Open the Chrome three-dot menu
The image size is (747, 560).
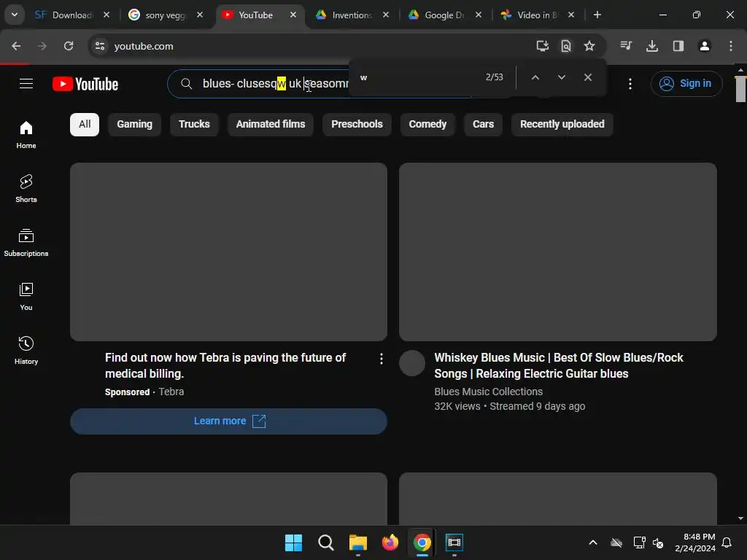pos(731,46)
